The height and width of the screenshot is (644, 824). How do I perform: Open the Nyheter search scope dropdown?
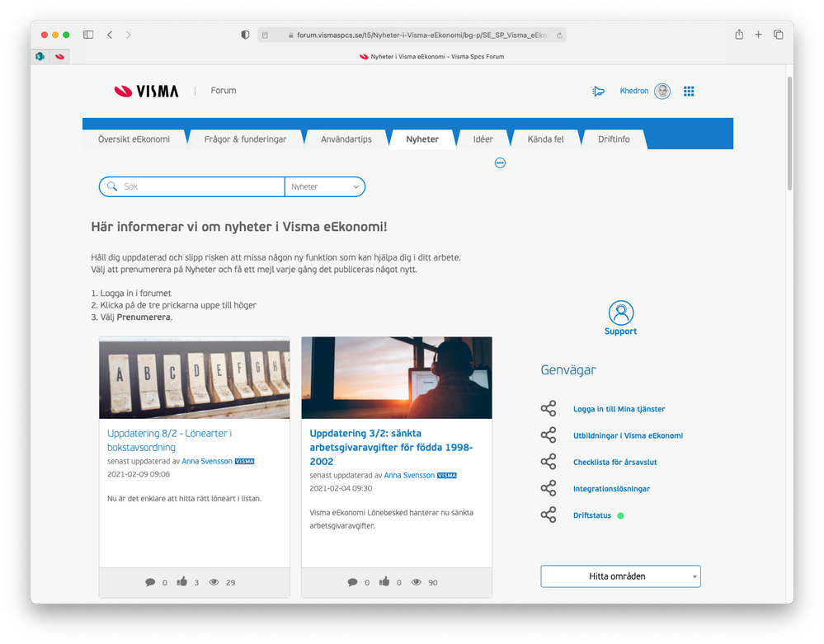point(325,186)
